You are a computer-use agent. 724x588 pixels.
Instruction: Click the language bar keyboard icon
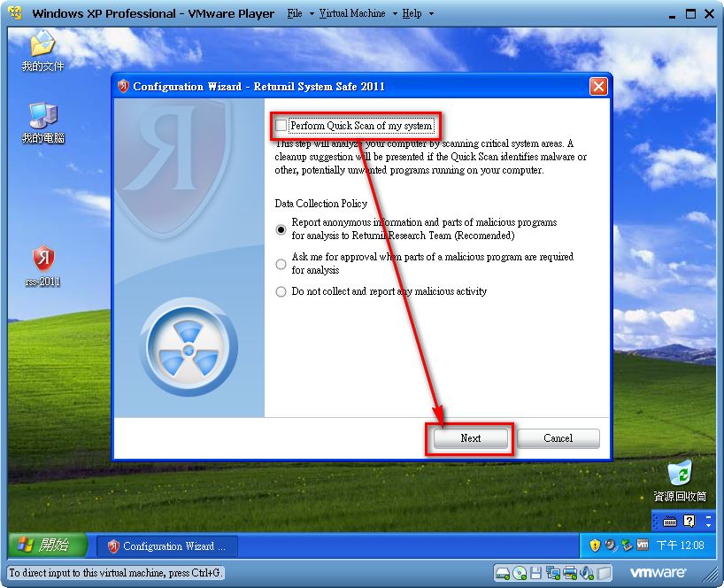tap(669, 522)
